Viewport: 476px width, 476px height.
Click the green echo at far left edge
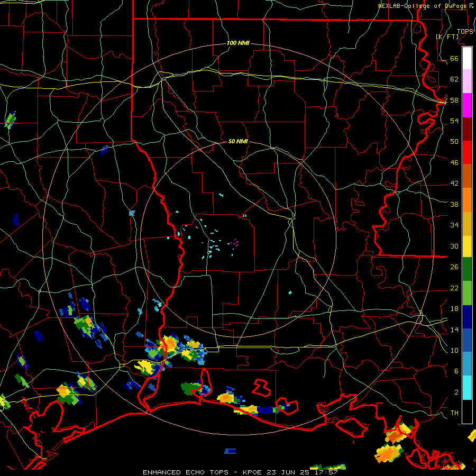point(11,120)
